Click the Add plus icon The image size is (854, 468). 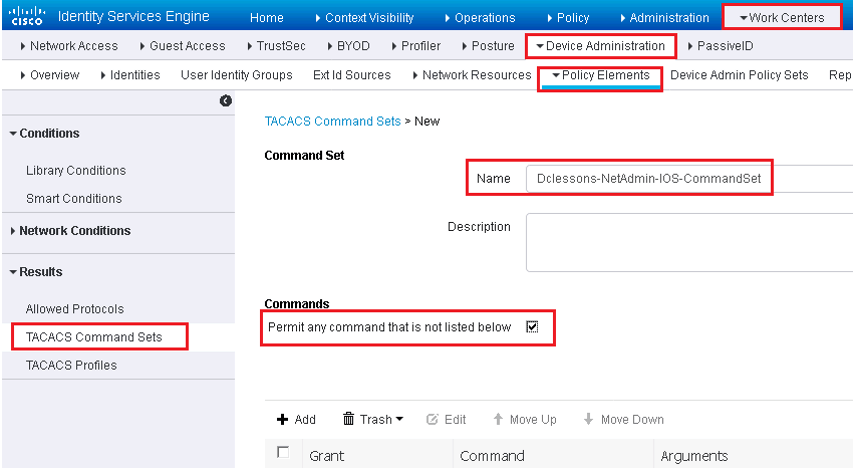[x=282, y=419]
